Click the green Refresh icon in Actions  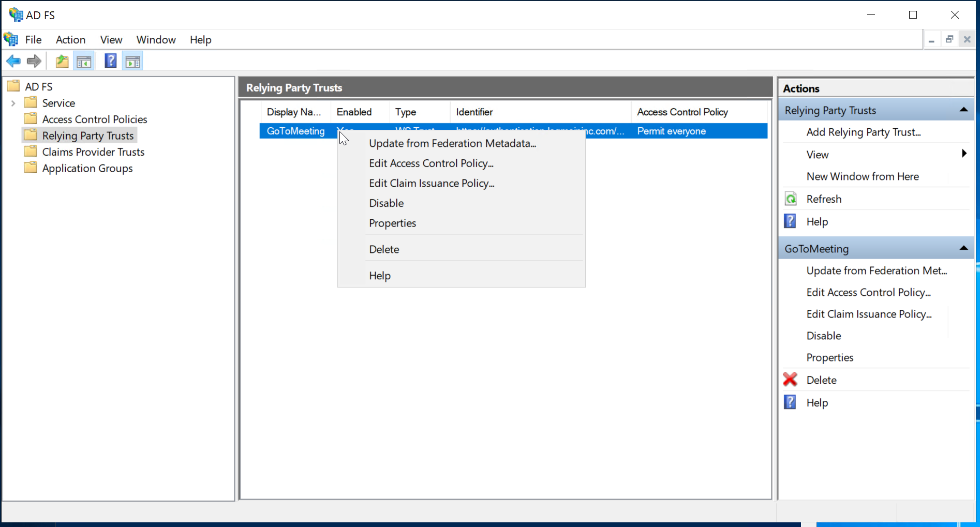[x=791, y=199]
